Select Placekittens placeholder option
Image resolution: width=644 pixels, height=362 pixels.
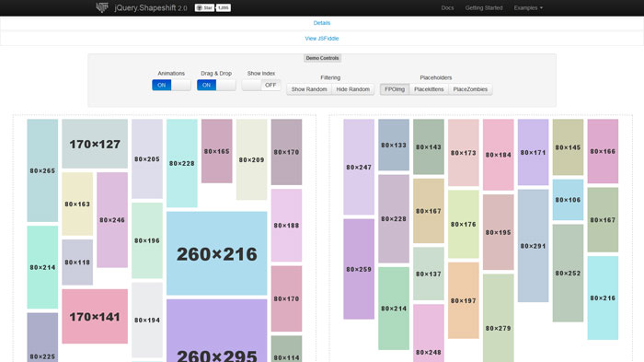point(429,89)
